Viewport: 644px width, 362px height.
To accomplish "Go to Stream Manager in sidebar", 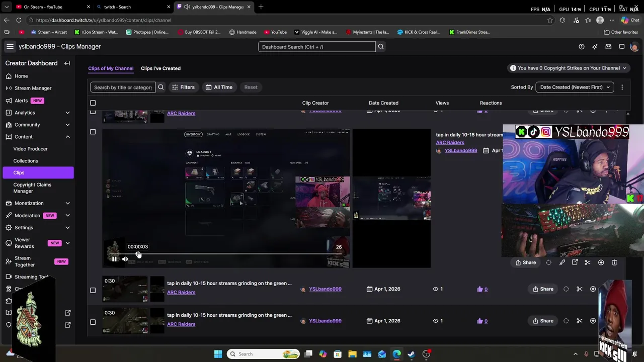I will coord(33,88).
